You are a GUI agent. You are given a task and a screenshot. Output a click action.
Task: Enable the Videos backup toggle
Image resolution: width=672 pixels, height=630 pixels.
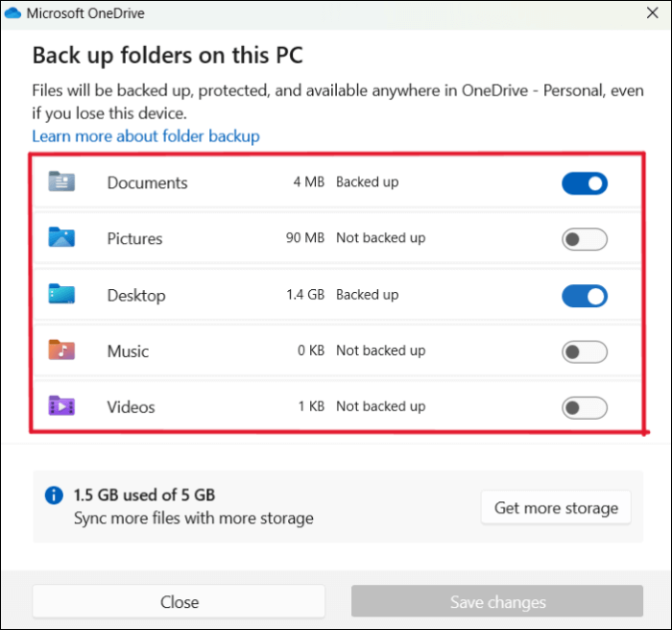[x=584, y=408]
